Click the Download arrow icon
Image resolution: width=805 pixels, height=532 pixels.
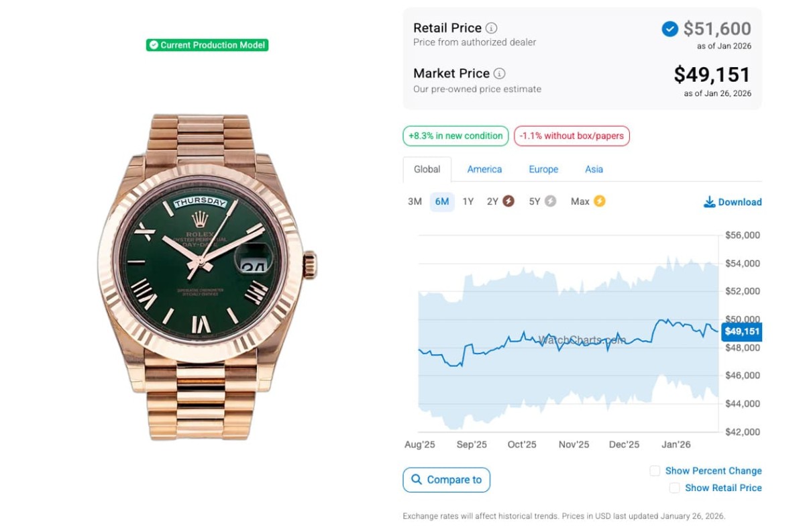(709, 202)
